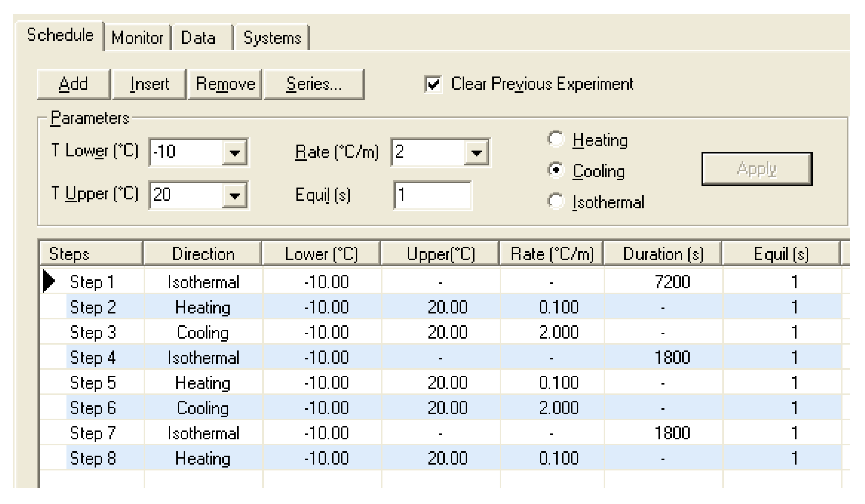Select Step 8 in the schedule table
This screenshot has width=865, height=504.
[x=93, y=458]
